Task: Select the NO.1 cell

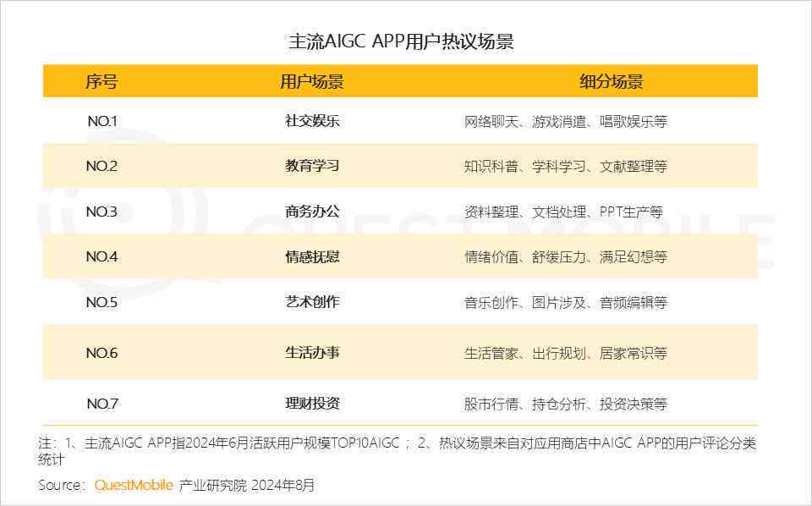Action: pos(102,121)
